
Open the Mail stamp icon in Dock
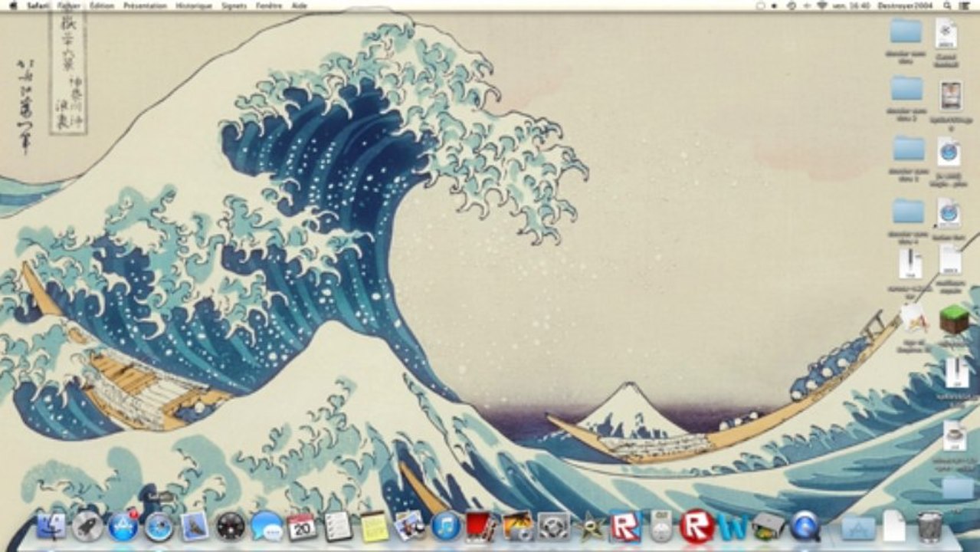(195, 526)
